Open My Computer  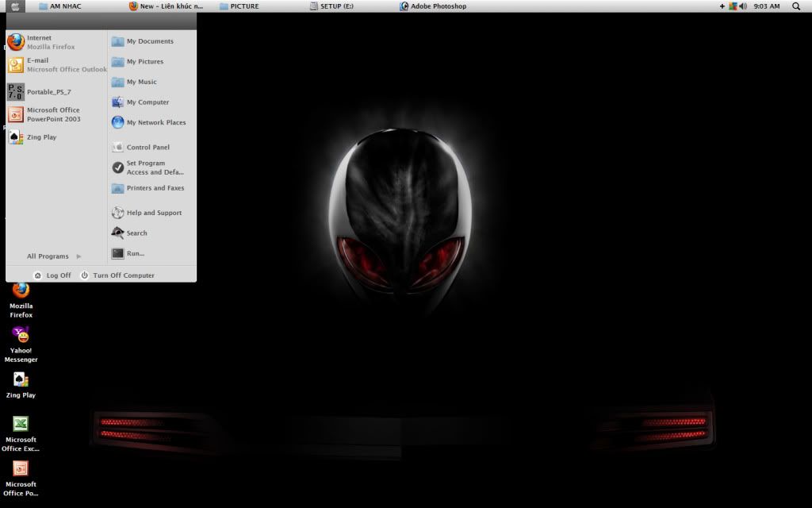tap(152, 102)
